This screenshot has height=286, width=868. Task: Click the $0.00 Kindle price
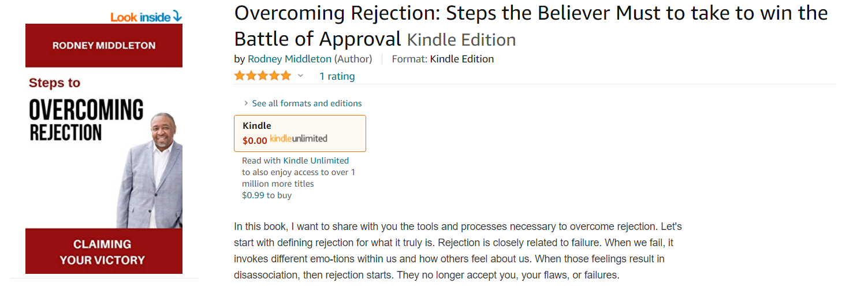click(x=255, y=140)
